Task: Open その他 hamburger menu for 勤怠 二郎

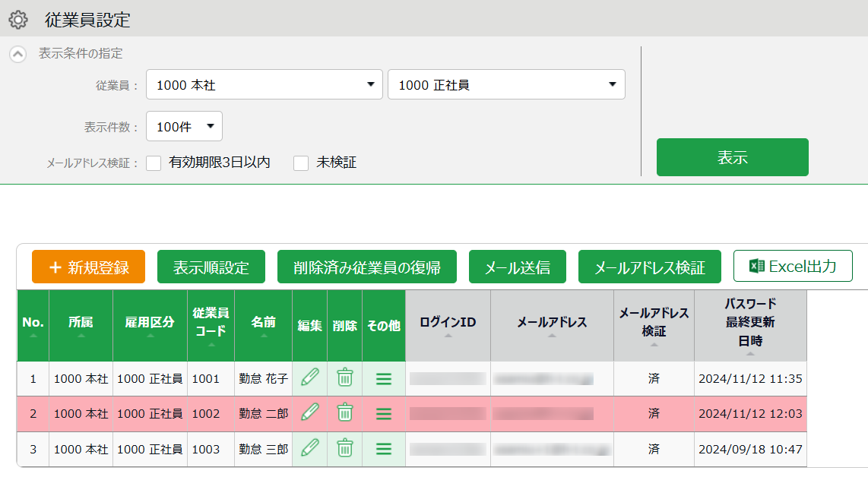Action: pos(384,414)
